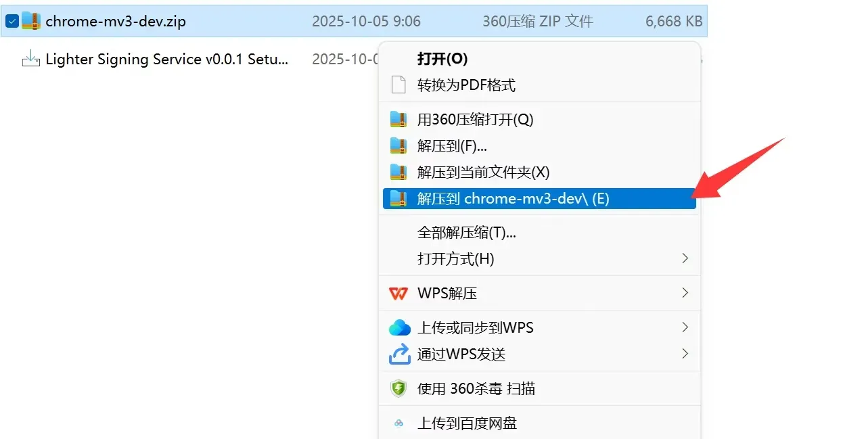Open the 通过WPS发送 submenu entry
This screenshot has height=439, width=868.
[x=539, y=354]
